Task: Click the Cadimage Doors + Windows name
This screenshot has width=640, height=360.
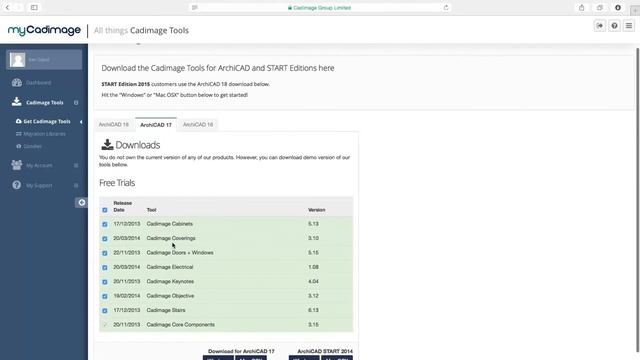Action: (x=180, y=253)
